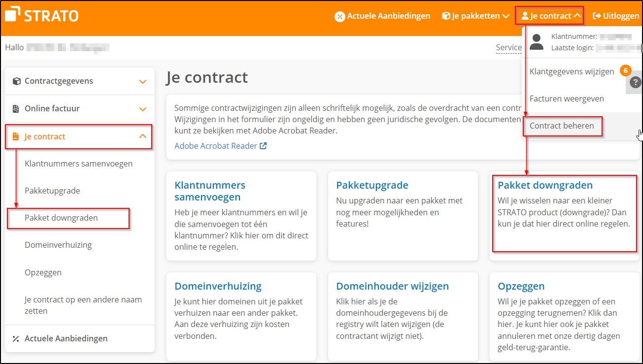Open the Domeinhouder wijzigen card
Viewport: 643px width, 364px height.
point(392,286)
